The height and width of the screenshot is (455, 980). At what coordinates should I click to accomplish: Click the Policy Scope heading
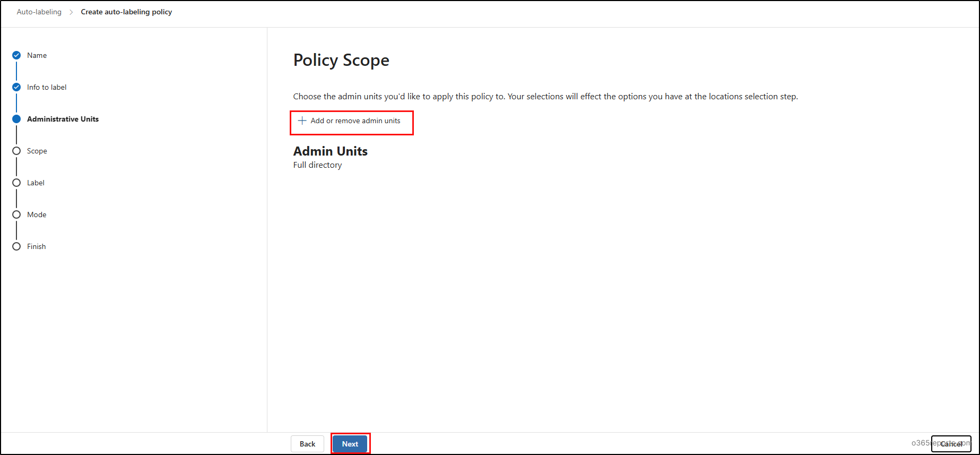341,60
